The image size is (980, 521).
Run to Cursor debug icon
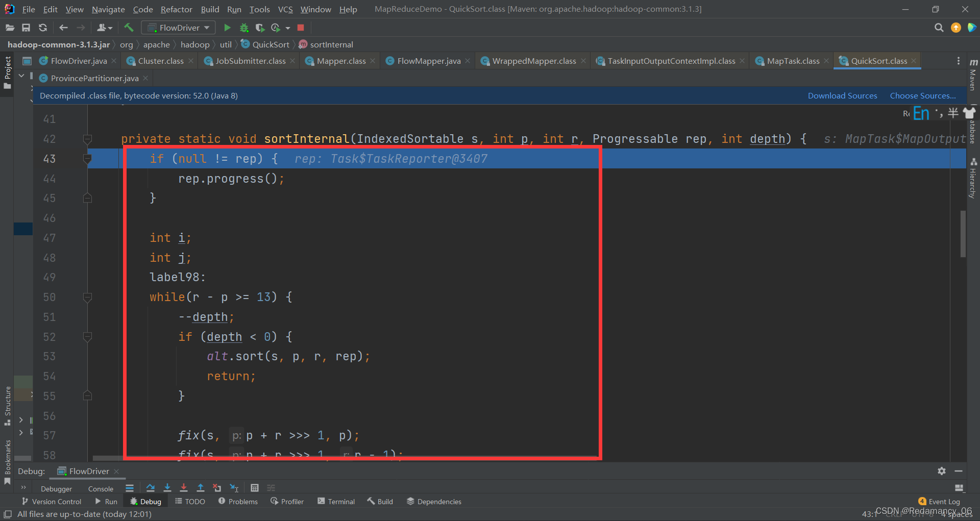pyautogui.click(x=234, y=488)
